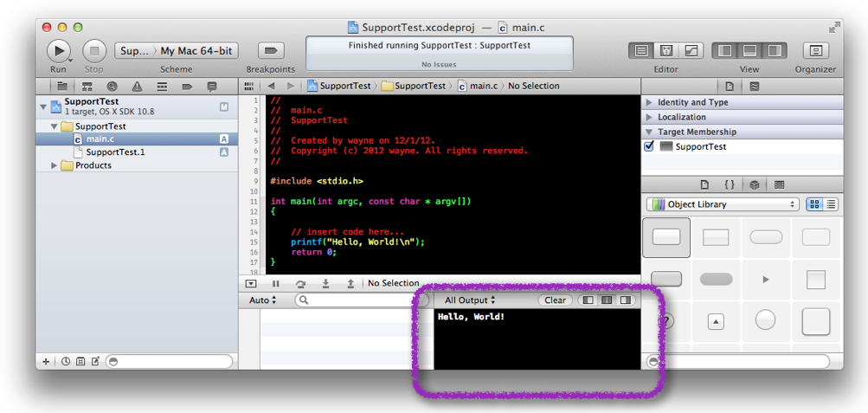Show the Media library
Screen dimensions: 868x413
tap(779, 185)
